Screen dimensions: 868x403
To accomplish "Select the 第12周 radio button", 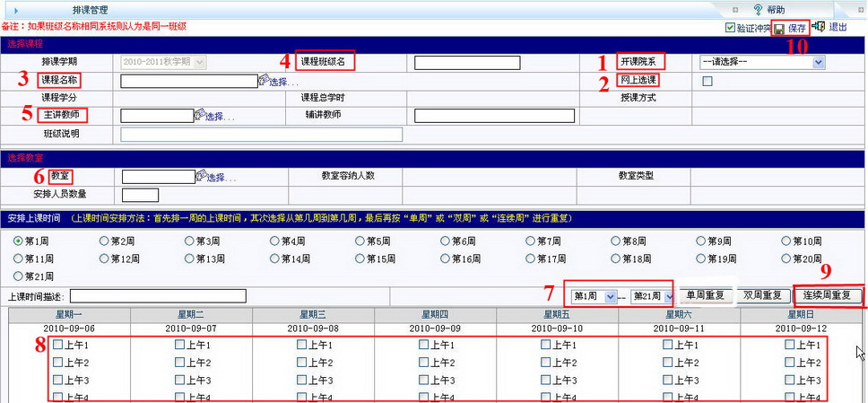I will (x=104, y=258).
